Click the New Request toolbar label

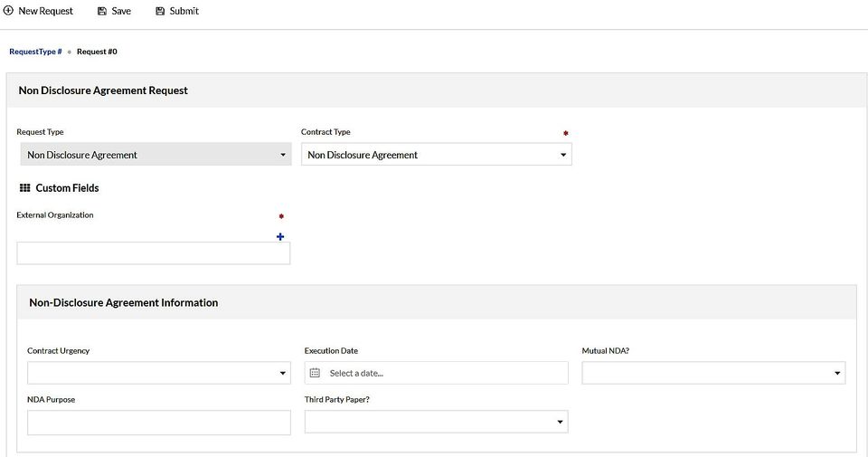(x=45, y=11)
